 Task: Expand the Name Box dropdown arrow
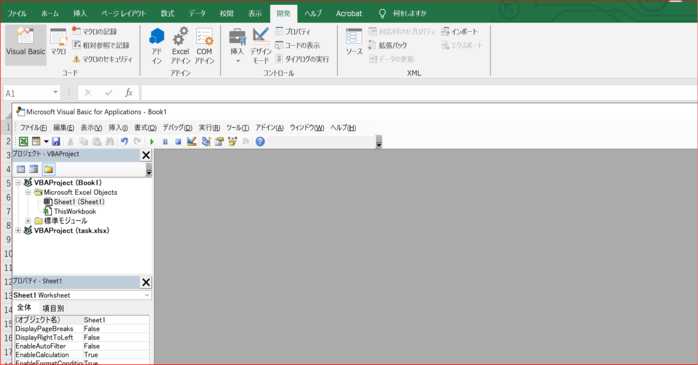tap(56, 93)
